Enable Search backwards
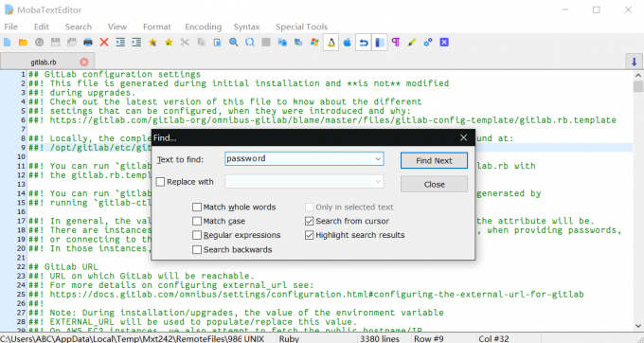Viewport: 644px width, 343px height. click(x=197, y=249)
